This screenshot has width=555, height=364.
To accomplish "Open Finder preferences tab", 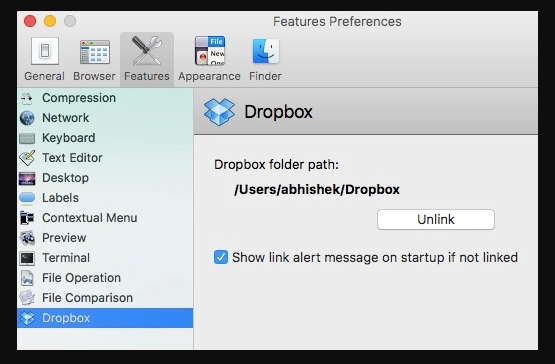I will (265, 59).
